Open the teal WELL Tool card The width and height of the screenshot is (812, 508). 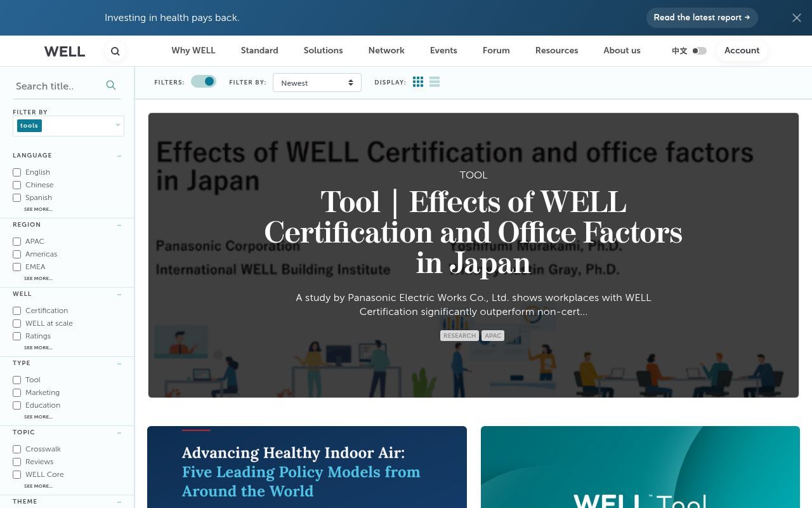pos(640,467)
